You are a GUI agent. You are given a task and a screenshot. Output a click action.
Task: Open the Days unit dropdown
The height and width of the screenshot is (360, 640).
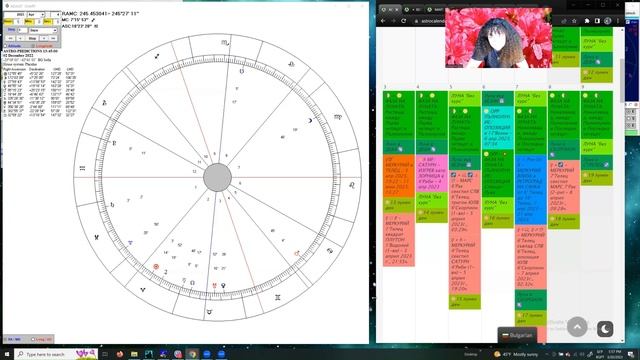pos(43,30)
